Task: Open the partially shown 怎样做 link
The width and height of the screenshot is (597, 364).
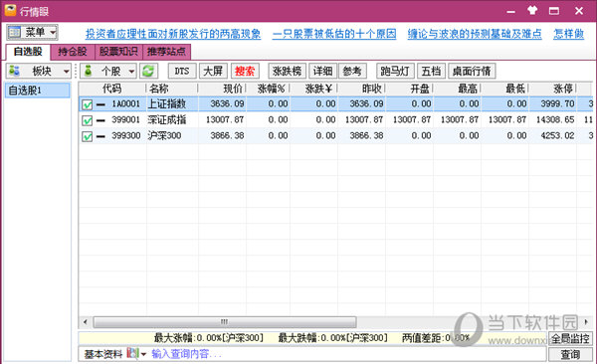Action: (x=568, y=34)
